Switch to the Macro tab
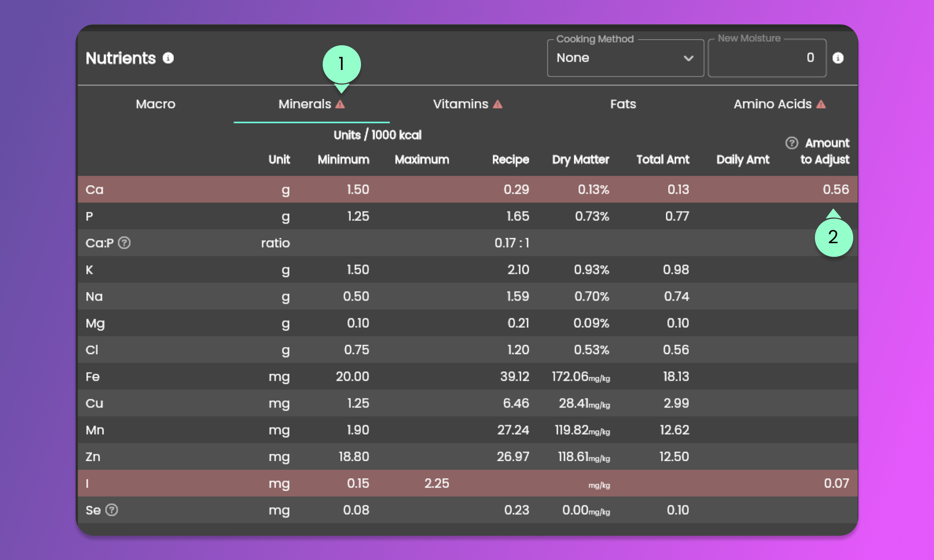 tap(156, 104)
